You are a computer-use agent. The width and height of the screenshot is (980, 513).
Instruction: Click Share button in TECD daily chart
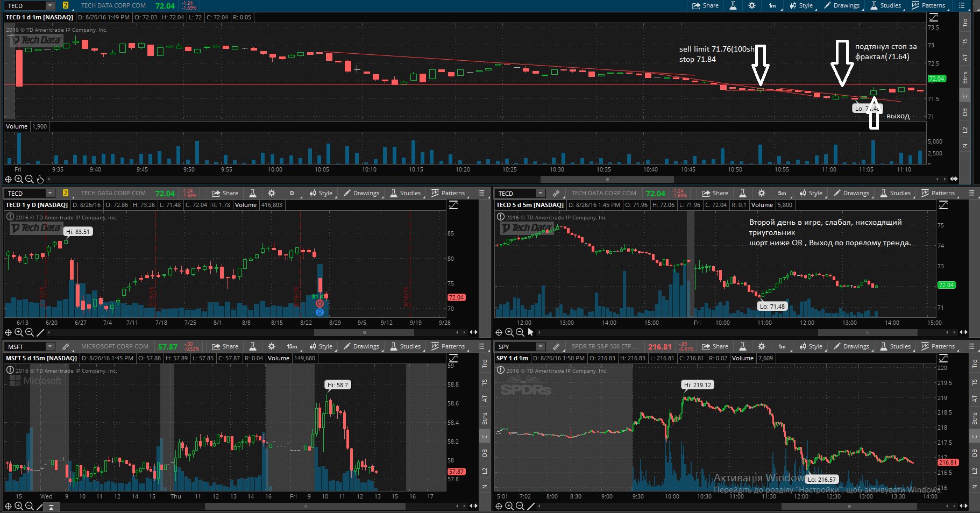[x=225, y=193]
